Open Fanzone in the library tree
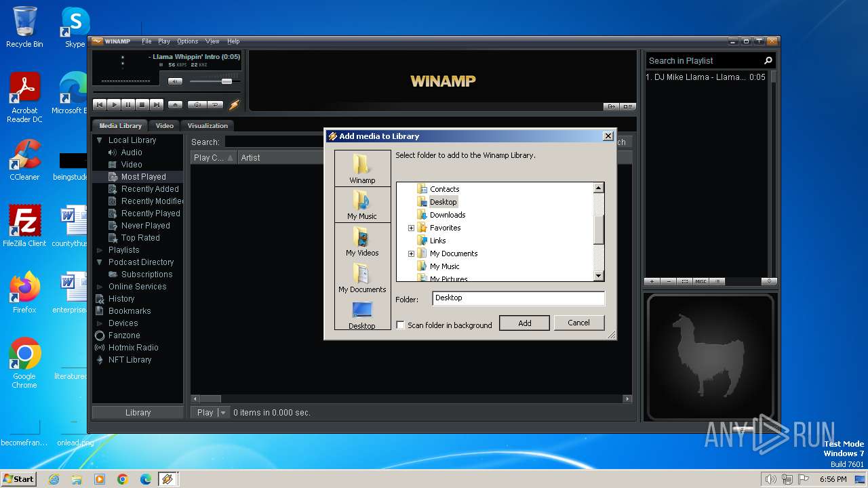 tap(124, 335)
